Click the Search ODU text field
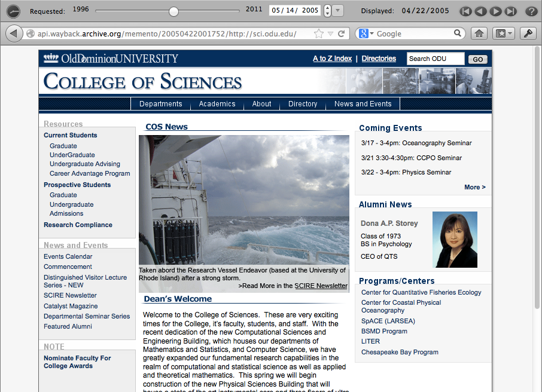 (x=436, y=59)
